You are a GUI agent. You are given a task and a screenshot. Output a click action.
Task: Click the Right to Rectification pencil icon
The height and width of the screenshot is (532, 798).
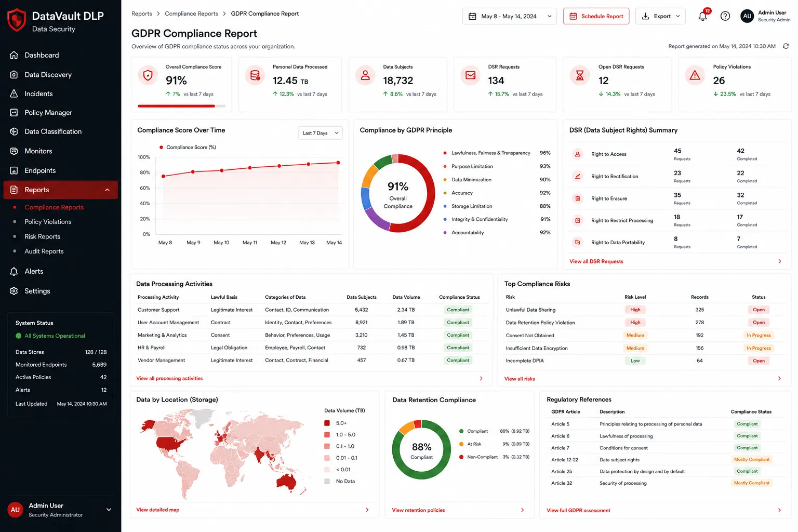click(x=577, y=176)
